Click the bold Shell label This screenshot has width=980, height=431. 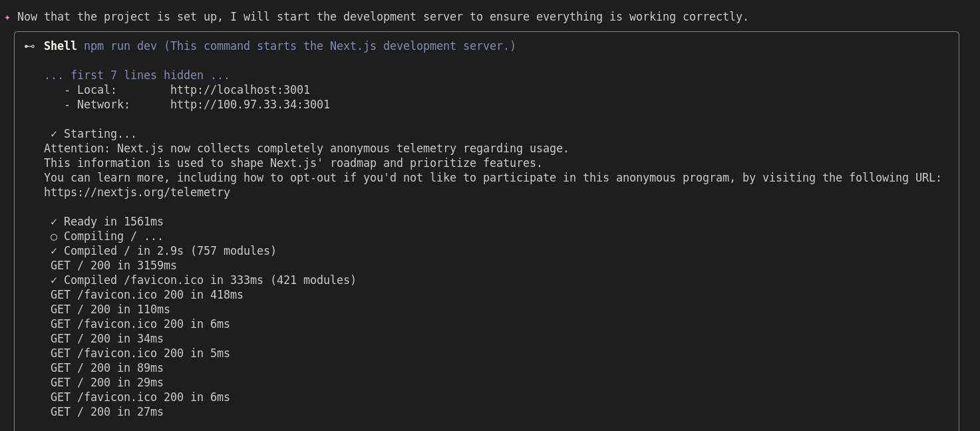60,46
